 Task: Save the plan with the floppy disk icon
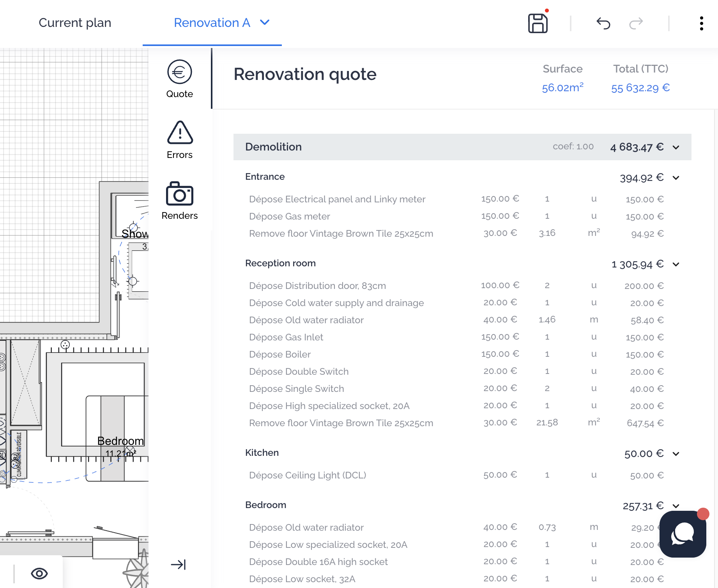tap(538, 23)
